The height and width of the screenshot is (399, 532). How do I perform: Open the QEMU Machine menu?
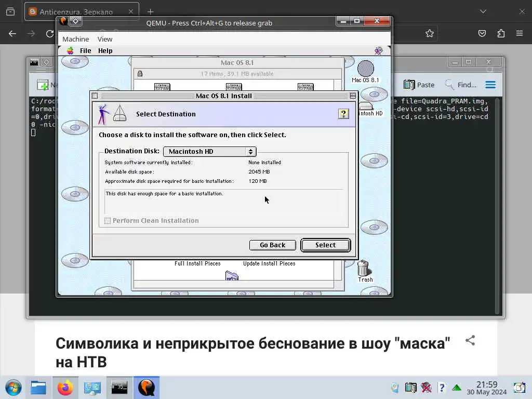(x=76, y=39)
